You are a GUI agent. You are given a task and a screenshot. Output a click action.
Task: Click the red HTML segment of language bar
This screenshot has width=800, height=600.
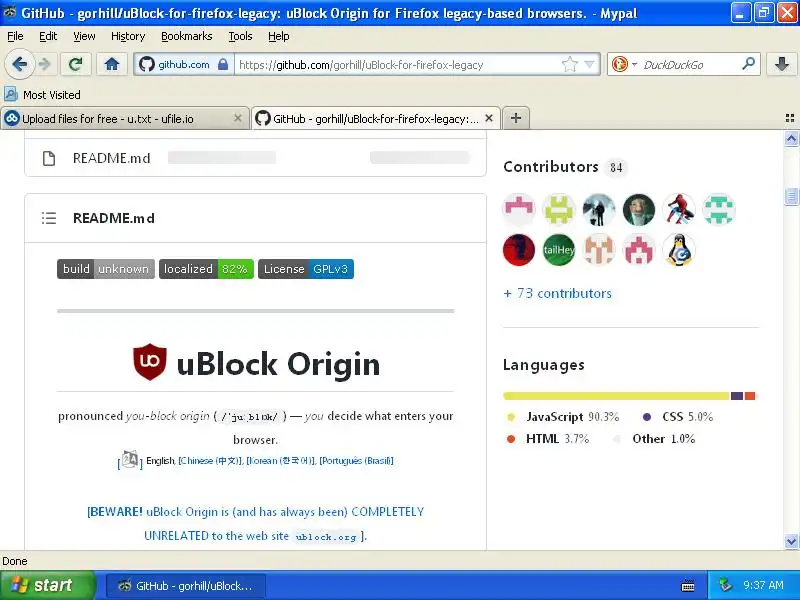pyautogui.click(x=749, y=396)
